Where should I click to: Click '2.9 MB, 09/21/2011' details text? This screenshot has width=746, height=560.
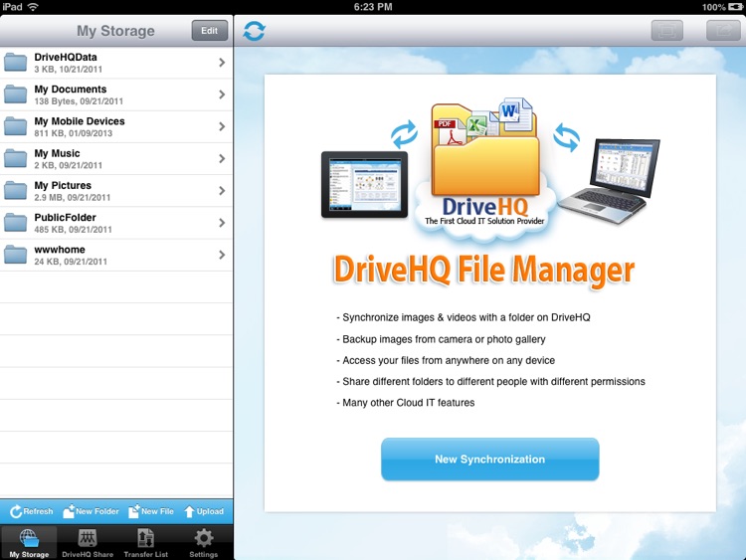[73, 198]
